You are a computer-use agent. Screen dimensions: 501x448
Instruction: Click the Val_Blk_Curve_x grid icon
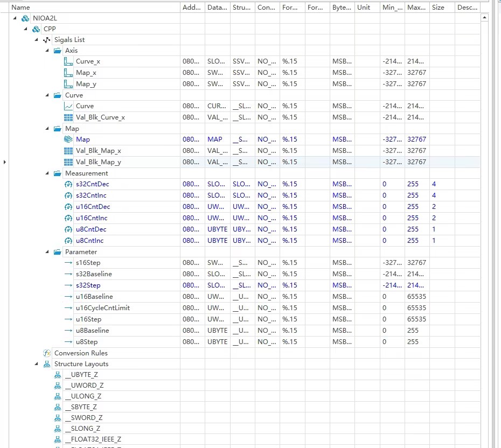click(68, 117)
